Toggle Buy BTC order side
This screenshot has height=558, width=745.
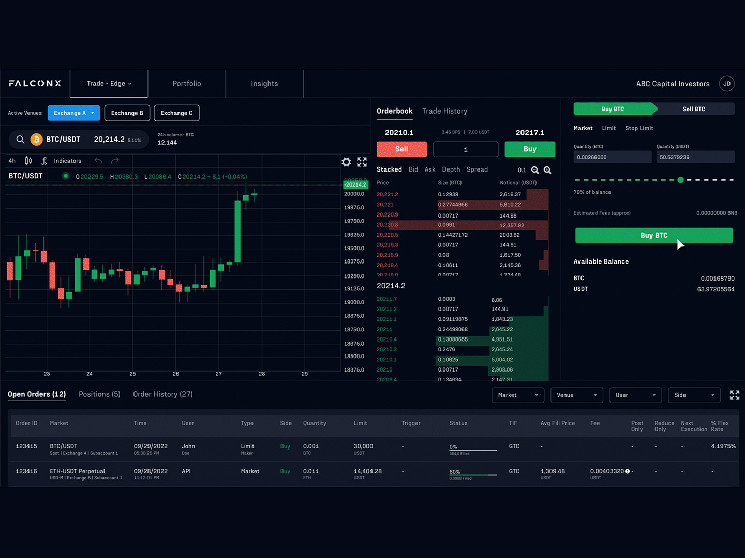click(615, 109)
